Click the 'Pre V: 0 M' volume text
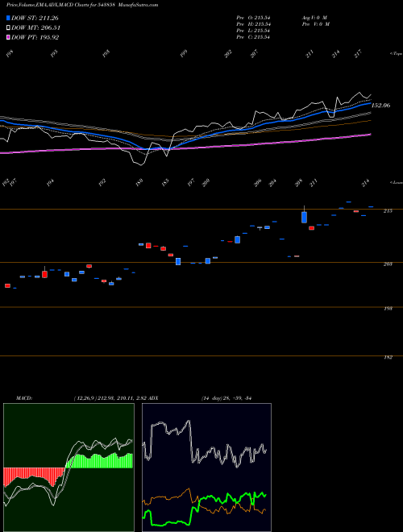The height and width of the screenshot is (532, 403). (x=315, y=24)
